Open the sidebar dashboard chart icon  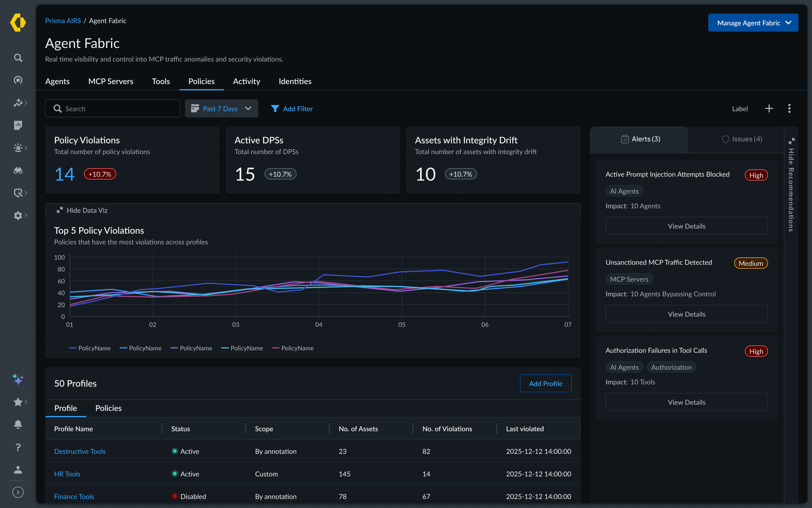(x=18, y=125)
